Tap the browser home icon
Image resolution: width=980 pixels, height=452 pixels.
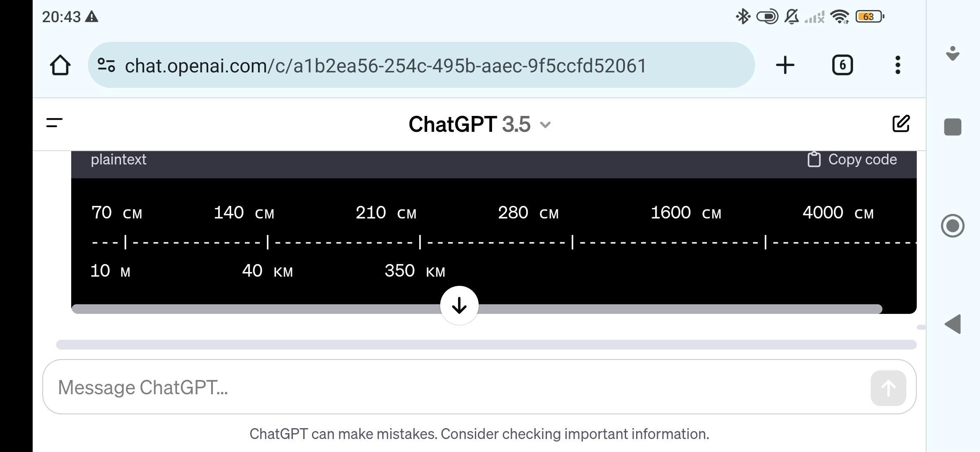click(x=60, y=65)
